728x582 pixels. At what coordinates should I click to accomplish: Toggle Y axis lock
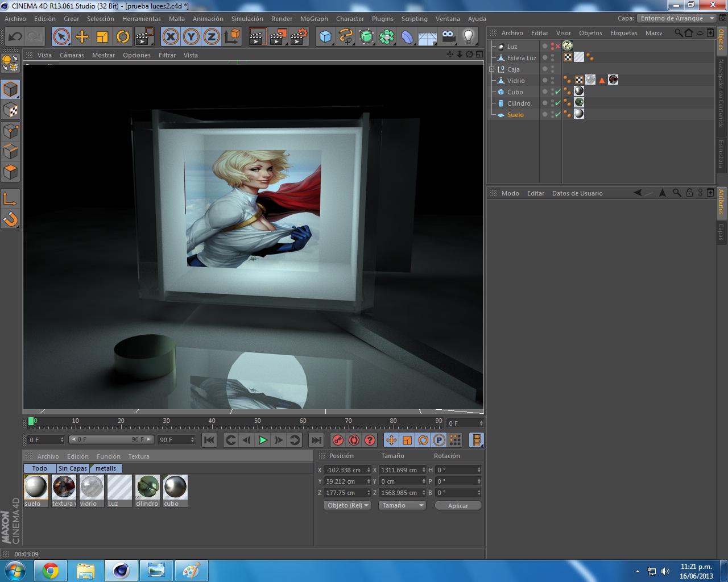[x=191, y=37]
